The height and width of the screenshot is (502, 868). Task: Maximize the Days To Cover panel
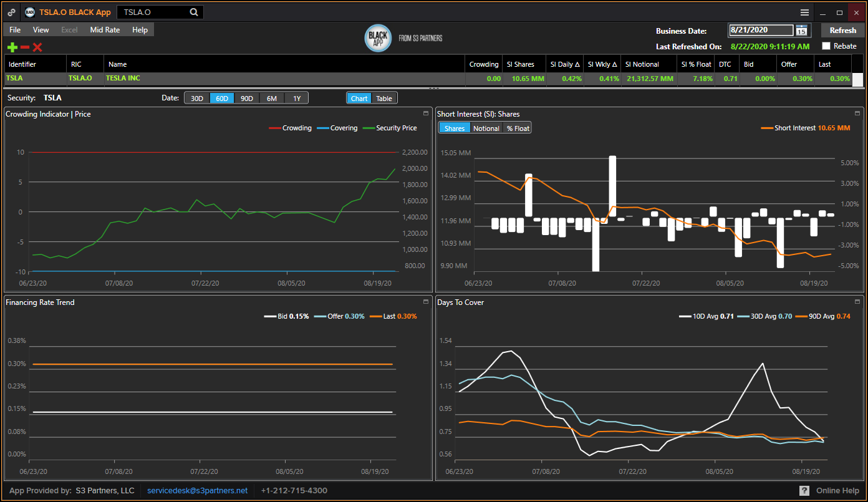(857, 302)
